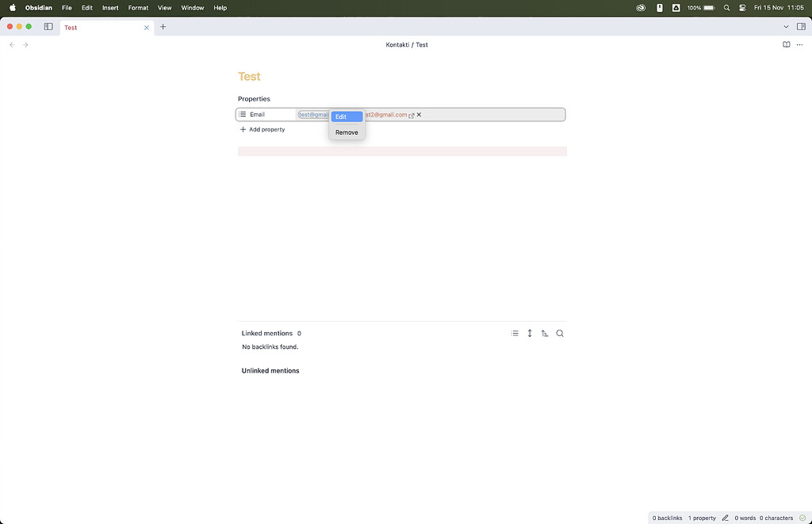Toggle show more context in backlinks

(530, 333)
